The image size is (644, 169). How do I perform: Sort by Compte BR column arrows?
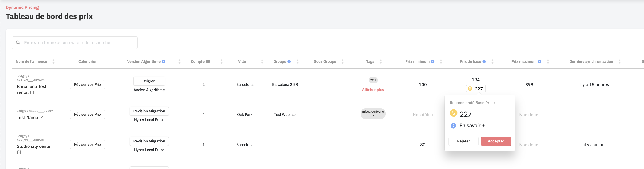[221, 61]
